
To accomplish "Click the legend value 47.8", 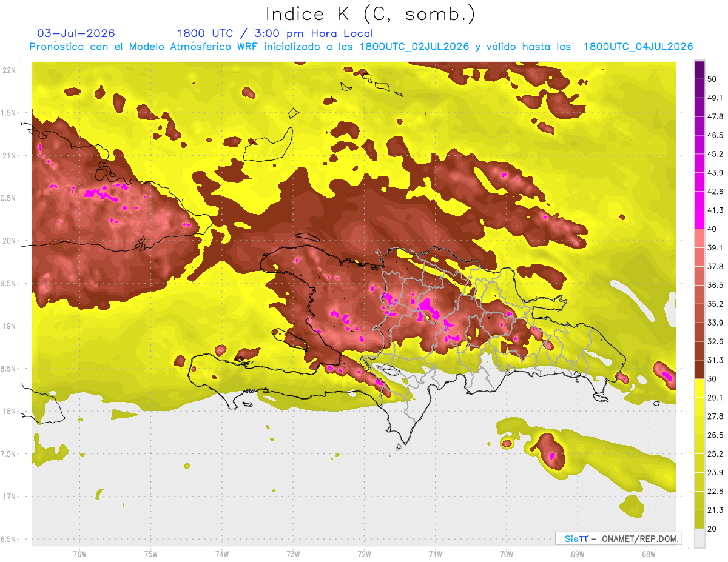I will coord(715,116).
